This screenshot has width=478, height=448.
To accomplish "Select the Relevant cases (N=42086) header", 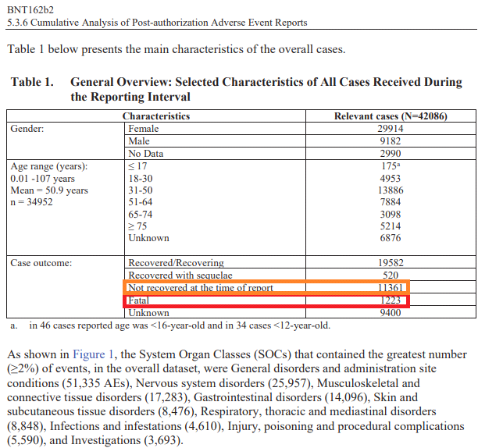I will pos(391,116).
